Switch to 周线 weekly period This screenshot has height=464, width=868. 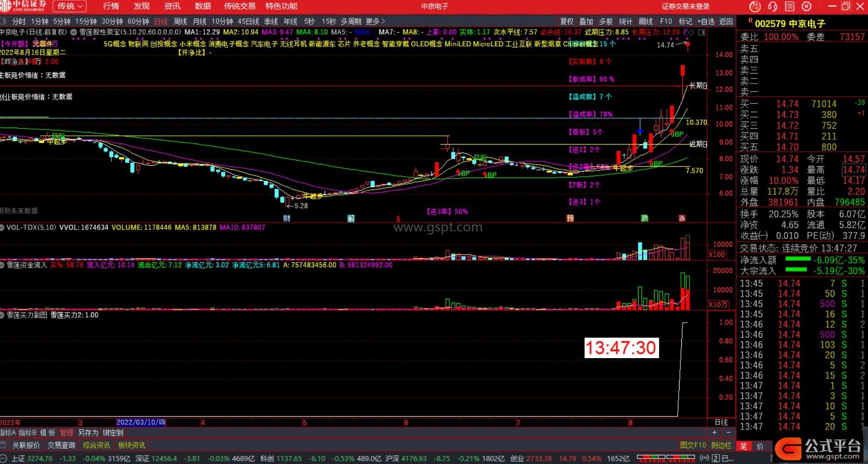tap(180, 21)
